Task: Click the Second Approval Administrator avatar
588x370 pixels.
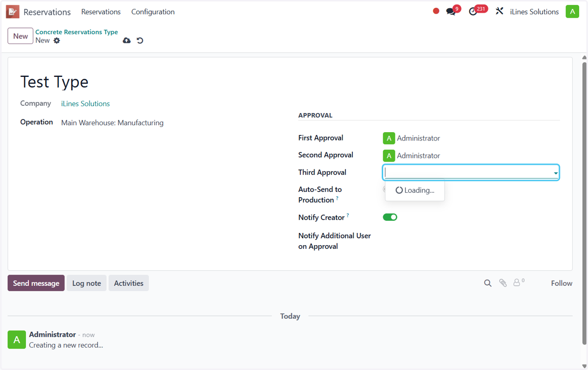Action: [389, 156]
